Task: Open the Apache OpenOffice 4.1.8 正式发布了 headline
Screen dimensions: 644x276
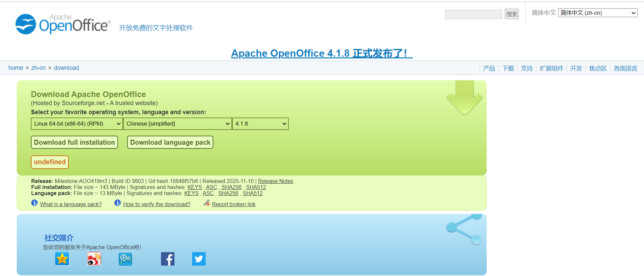Action: pyautogui.click(x=322, y=53)
